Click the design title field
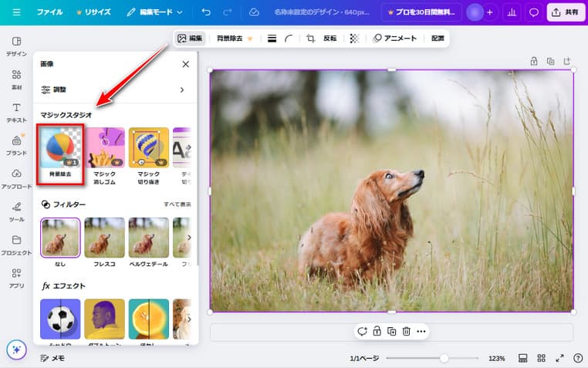The image size is (588, 368). (322, 12)
